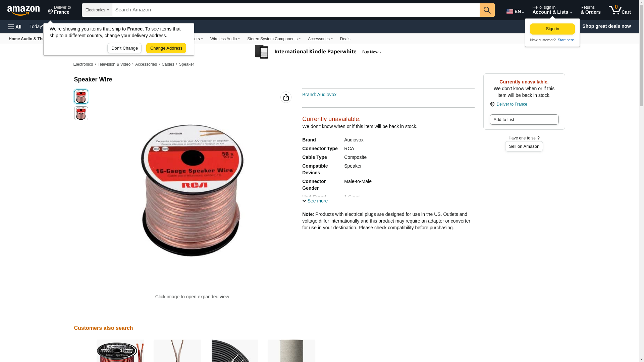Screen dimensions: 644x362
Task: Select the first speaker wire thumbnail
Action: (x=81, y=97)
